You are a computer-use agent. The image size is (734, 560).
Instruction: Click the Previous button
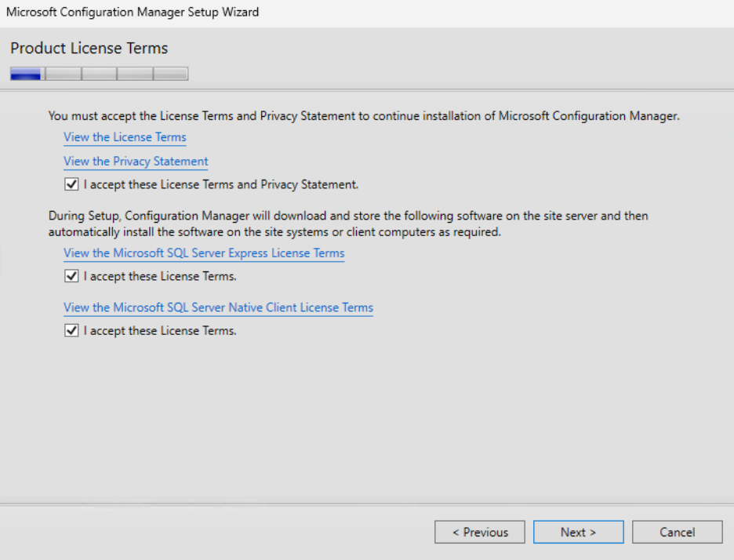point(479,532)
